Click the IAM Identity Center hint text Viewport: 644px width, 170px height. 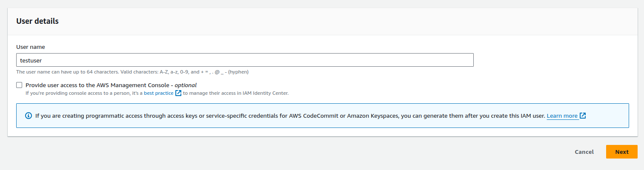157,93
